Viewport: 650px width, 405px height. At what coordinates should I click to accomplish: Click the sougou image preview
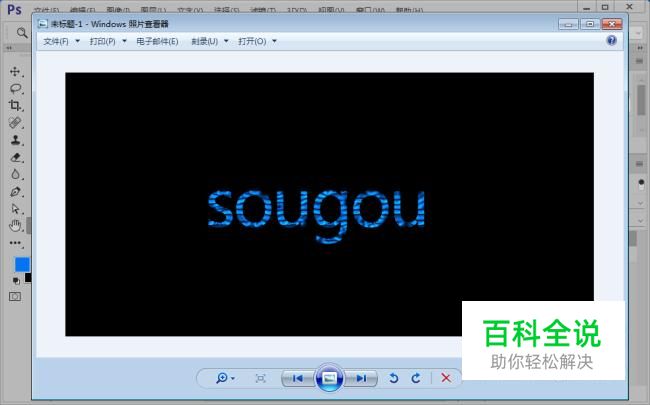[x=329, y=204]
